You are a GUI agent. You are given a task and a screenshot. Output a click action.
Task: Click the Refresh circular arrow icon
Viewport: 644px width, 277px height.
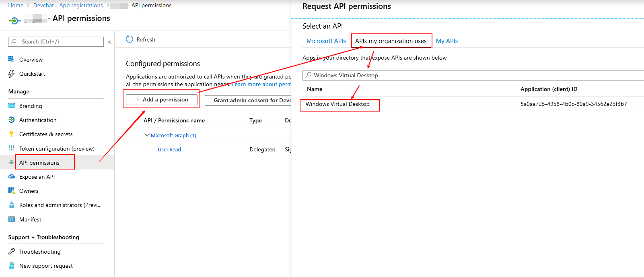(x=130, y=39)
